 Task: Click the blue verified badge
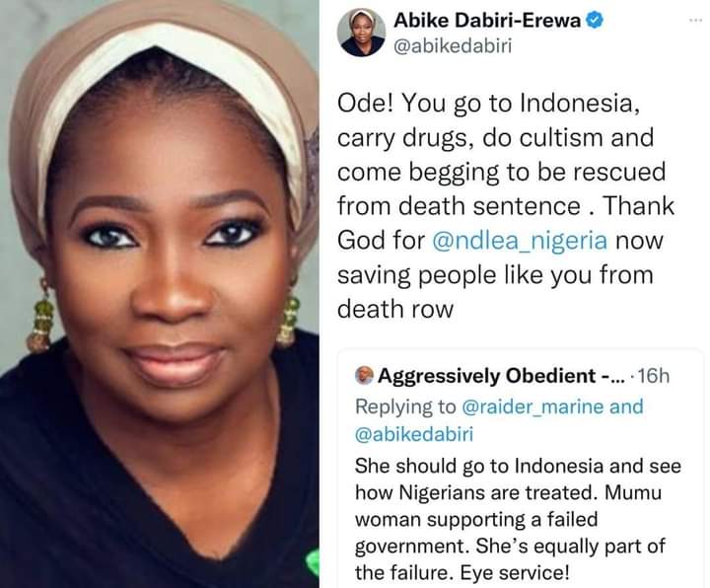(x=595, y=20)
